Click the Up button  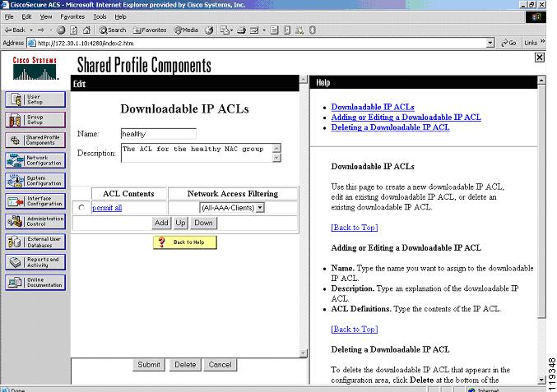click(180, 223)
